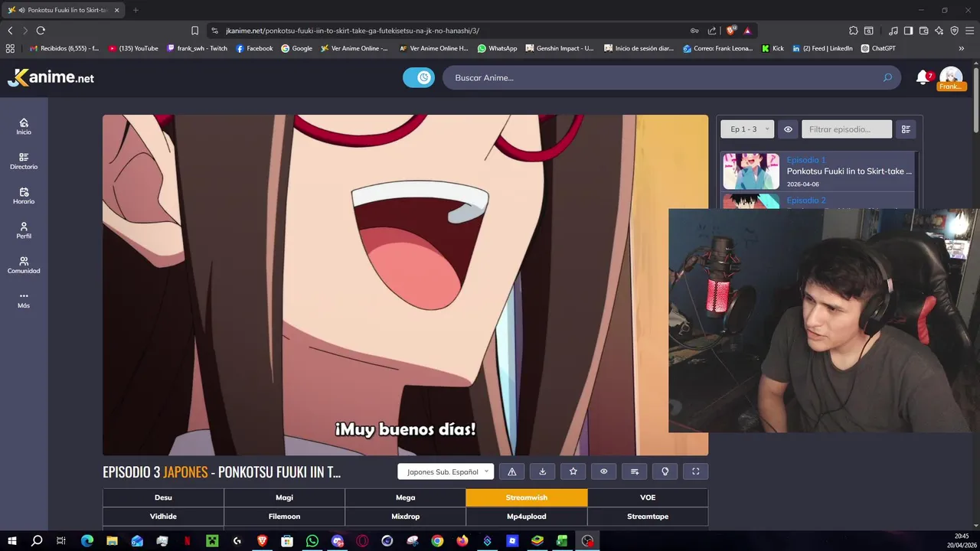
Task: Click the Filtrar episodio input
Action: pos(847,129)
